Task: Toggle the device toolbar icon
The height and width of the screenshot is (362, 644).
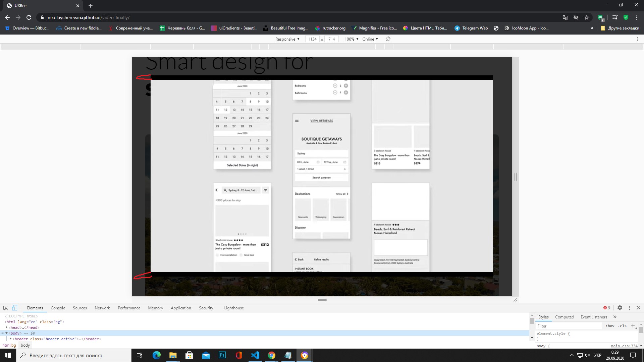Action: [x=14, y=308]
